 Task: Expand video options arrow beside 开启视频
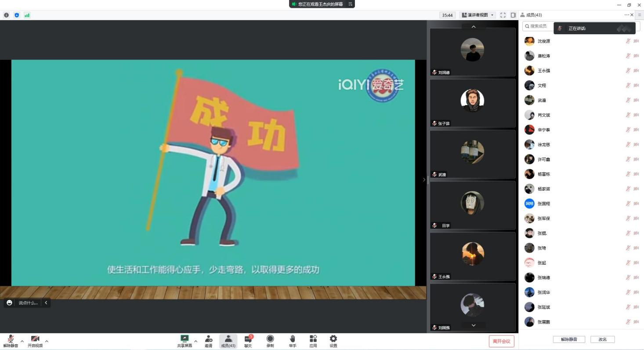tap(47, 341)
